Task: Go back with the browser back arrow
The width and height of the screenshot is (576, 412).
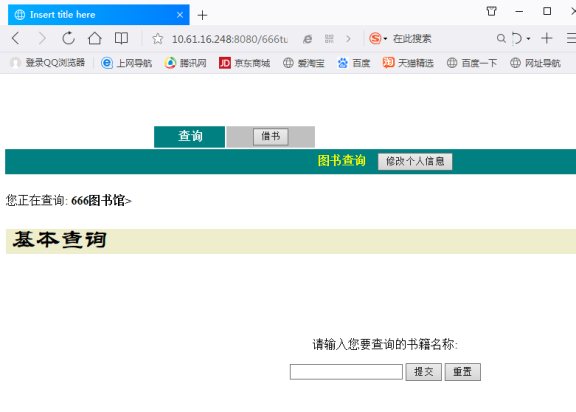Action: [x=15, y=38]
